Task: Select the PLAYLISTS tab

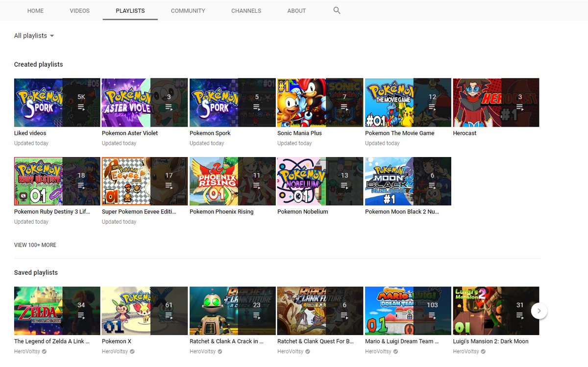Action: 130,10
